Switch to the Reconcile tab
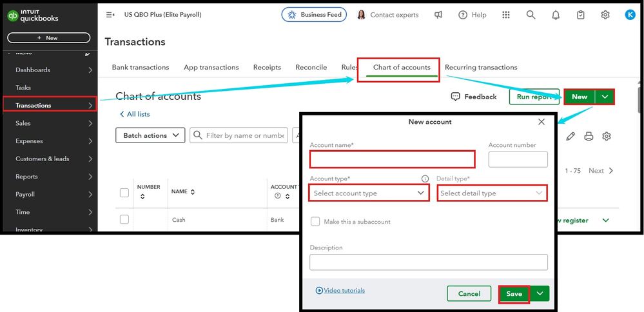 coord(311,67)
